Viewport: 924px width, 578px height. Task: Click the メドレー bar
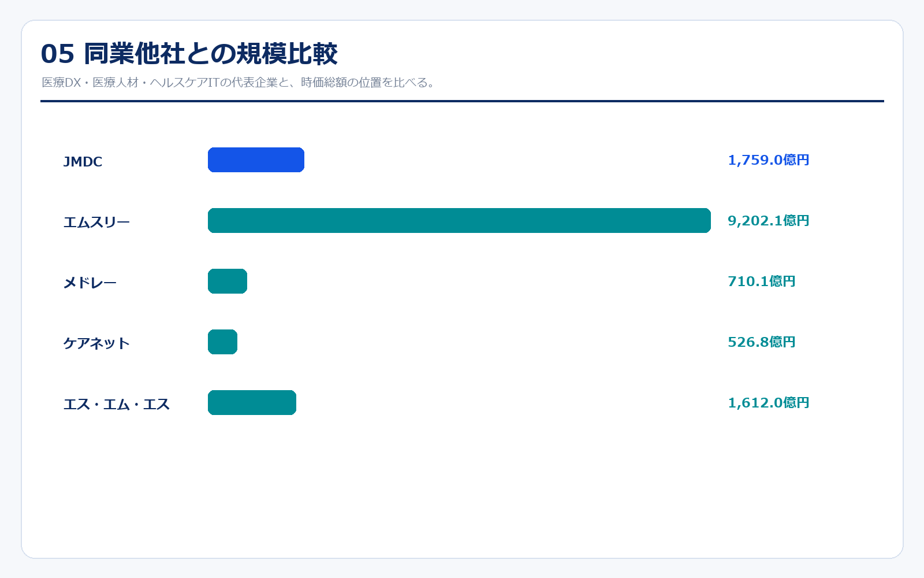click(228, 281)
